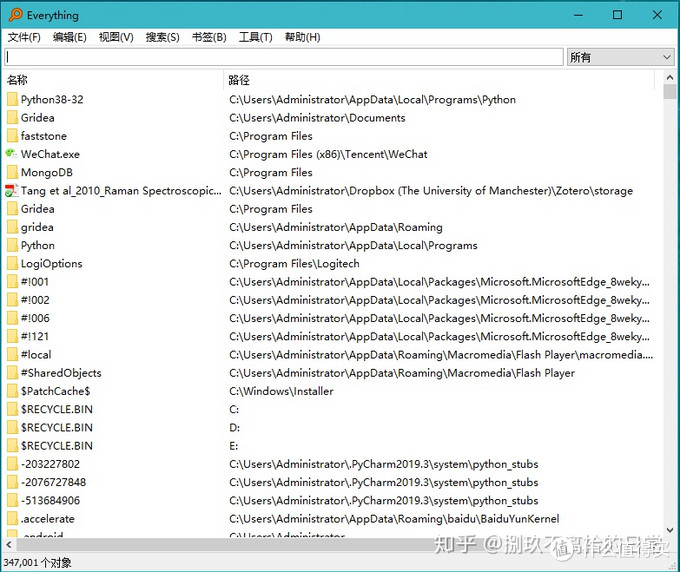The image size is (680, 572).
Task: Select the -2076727848 folder icon
Action: 12,482
